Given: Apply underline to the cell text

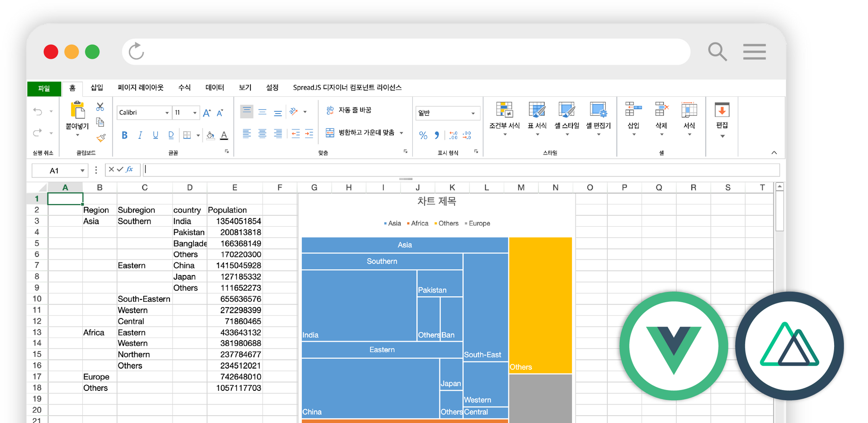Looking at the screenshot, I should pos(156,135).
